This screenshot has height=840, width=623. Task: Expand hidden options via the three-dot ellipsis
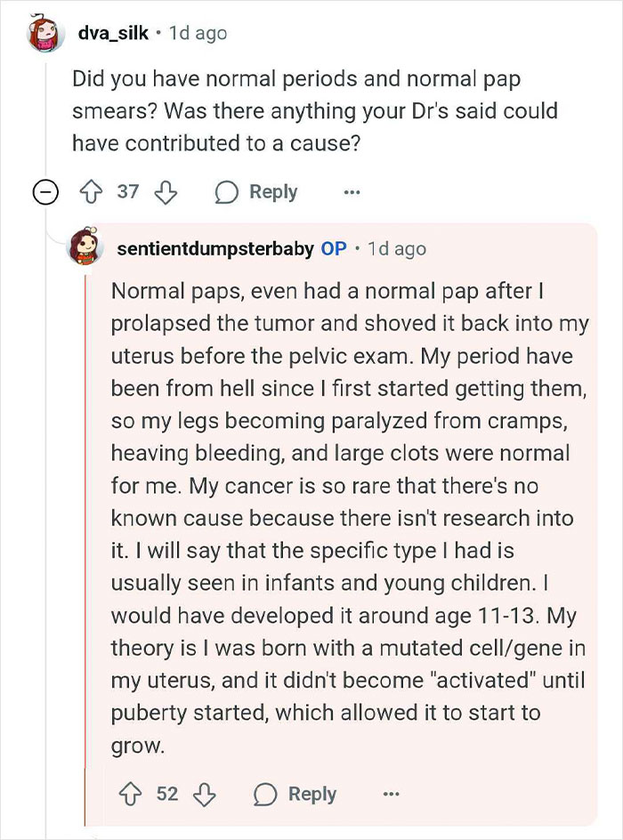pos(352,191)
